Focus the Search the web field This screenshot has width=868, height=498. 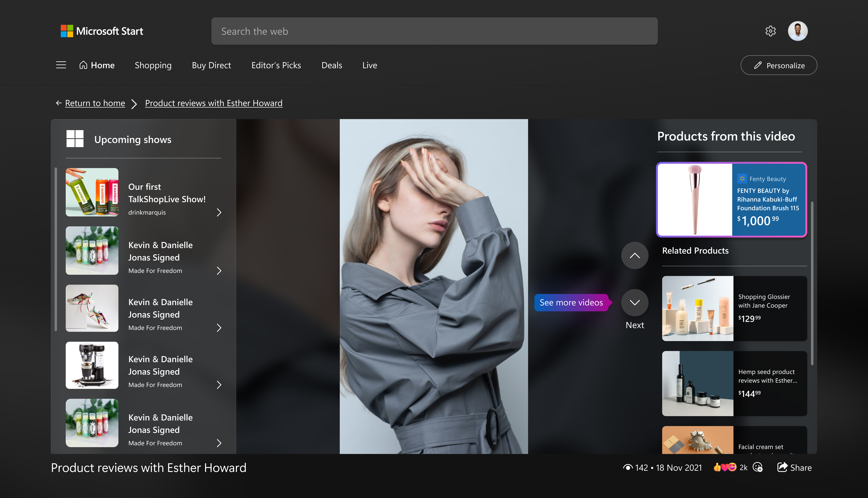434,31
